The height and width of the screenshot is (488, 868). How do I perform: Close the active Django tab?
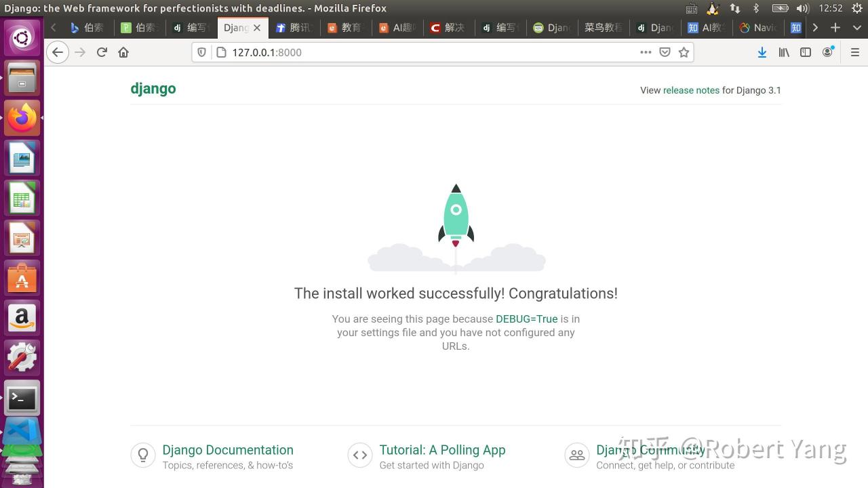point(257,28)
